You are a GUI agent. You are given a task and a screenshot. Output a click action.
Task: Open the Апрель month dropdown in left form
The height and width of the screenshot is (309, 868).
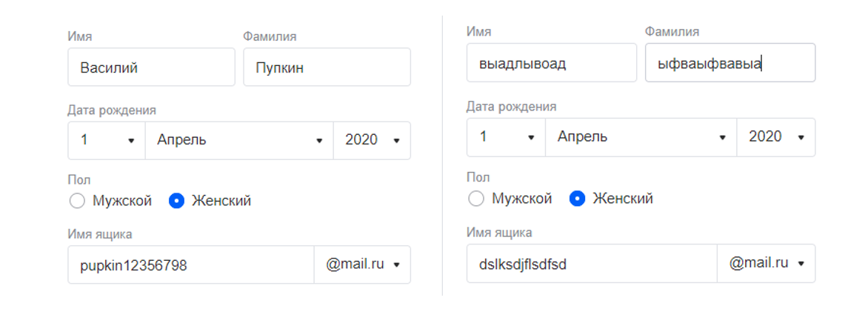click(x=239, y=141)
